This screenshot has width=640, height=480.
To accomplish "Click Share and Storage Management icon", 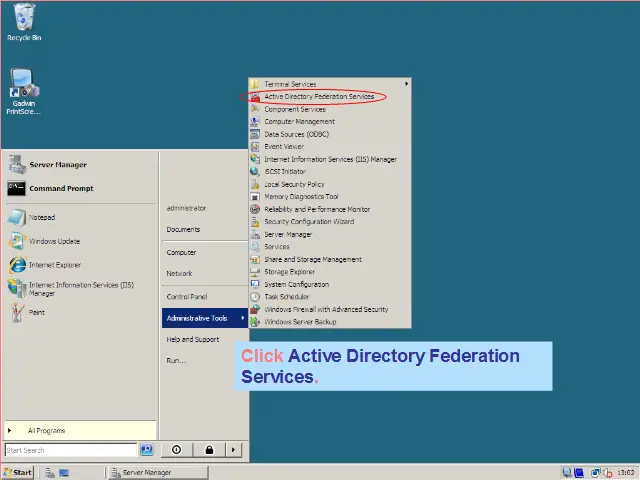I will coord(255,260).
